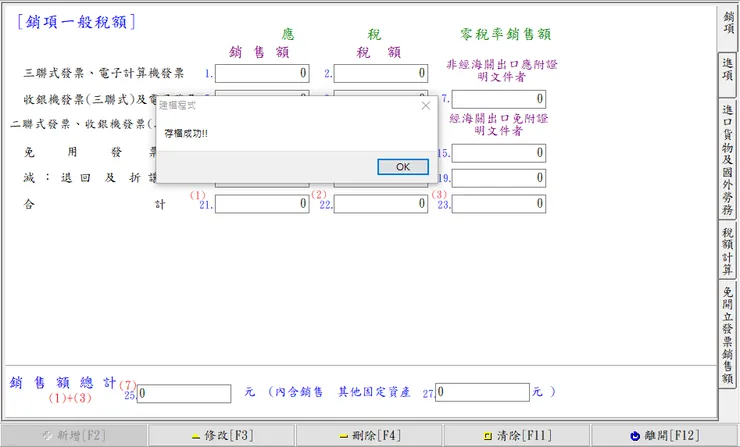Click the square icon on 清除 button

(x=488, y=436)
